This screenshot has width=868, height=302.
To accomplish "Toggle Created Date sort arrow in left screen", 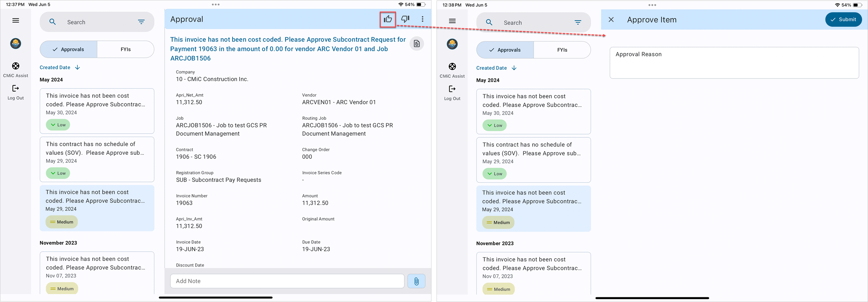I will click(77, 68).
